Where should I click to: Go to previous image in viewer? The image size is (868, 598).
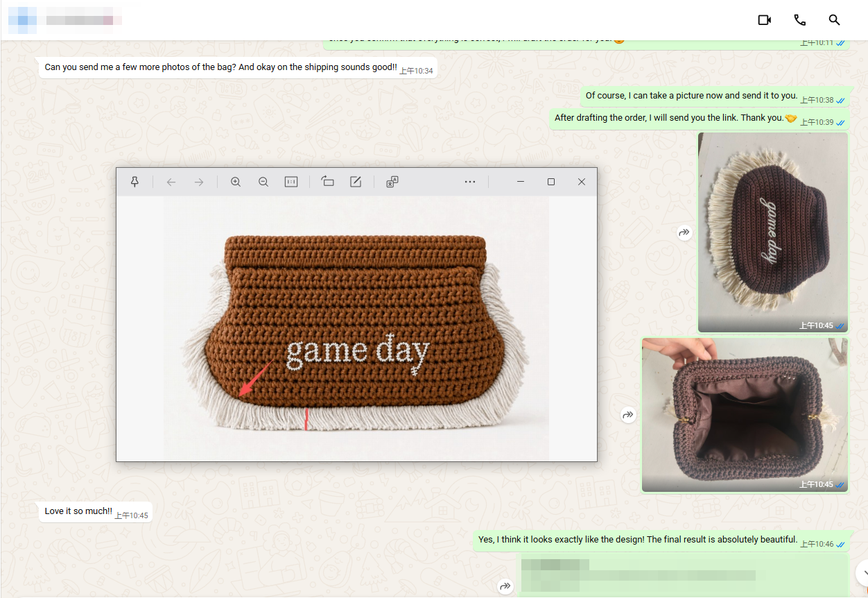[171, 182]
